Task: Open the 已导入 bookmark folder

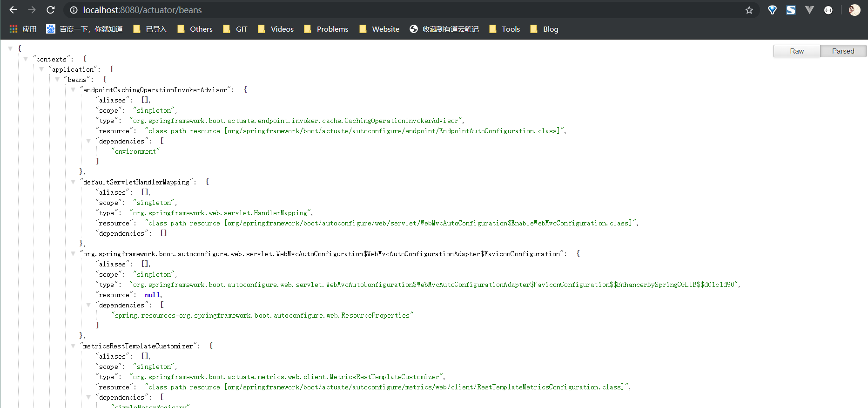Action: click(x=150, y=29)
